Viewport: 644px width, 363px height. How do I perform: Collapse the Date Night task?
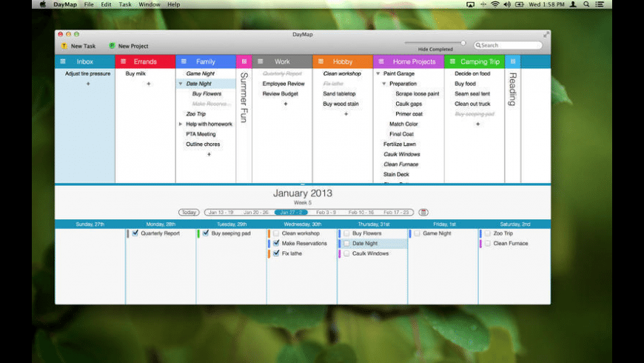[181, 84]
